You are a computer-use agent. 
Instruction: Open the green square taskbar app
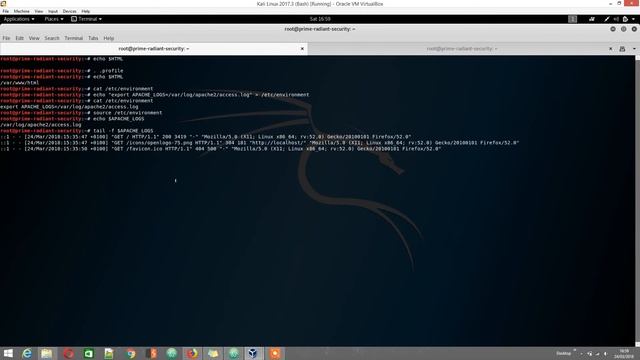tap(89, 353)
